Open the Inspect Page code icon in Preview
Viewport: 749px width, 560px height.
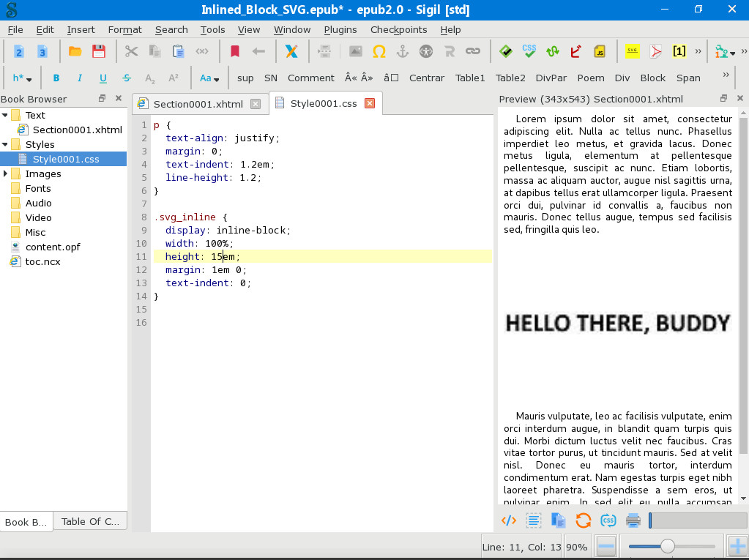tap(508, 520)
